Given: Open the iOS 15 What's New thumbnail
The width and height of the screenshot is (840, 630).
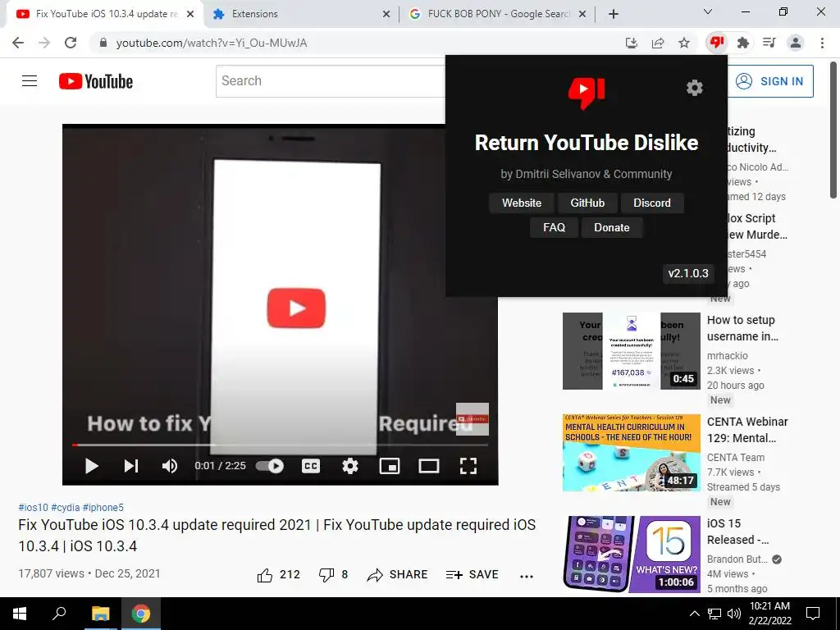Looking at the screenshot, I should pos(631,555).
